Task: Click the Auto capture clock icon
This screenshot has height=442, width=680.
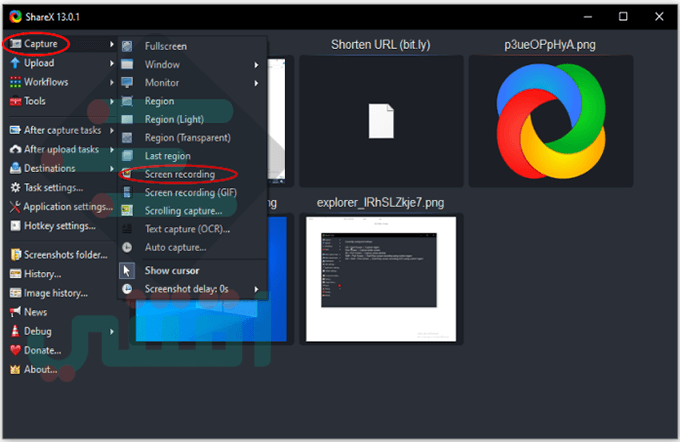Action: 127,247
